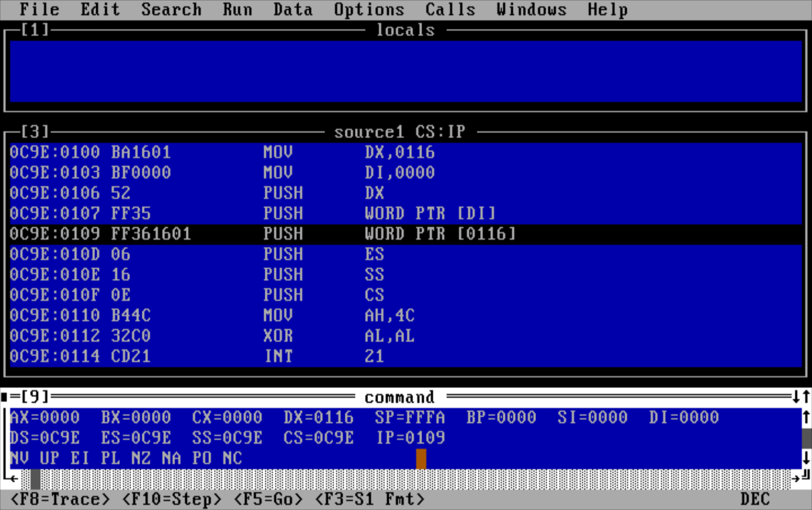The image size is (812, 510).
Task: Click the EI interrupt flag
Action: (x=80, y=458)
